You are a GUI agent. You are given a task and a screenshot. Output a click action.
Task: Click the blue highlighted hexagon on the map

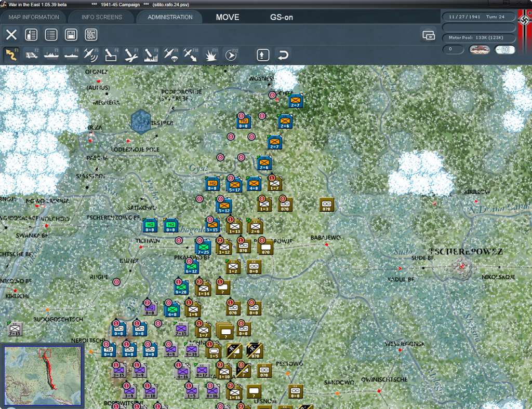[141, 121]
